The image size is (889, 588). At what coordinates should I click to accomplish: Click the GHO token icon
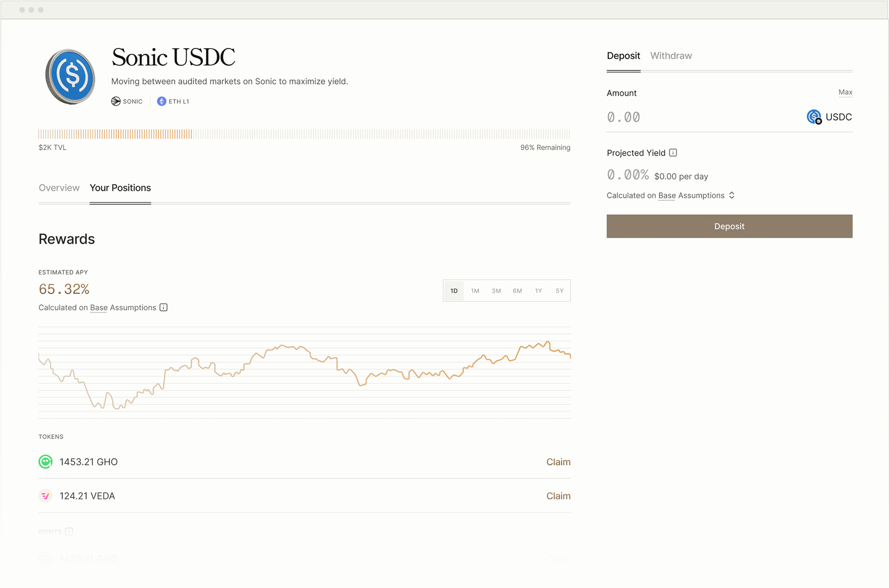point(46,462)
